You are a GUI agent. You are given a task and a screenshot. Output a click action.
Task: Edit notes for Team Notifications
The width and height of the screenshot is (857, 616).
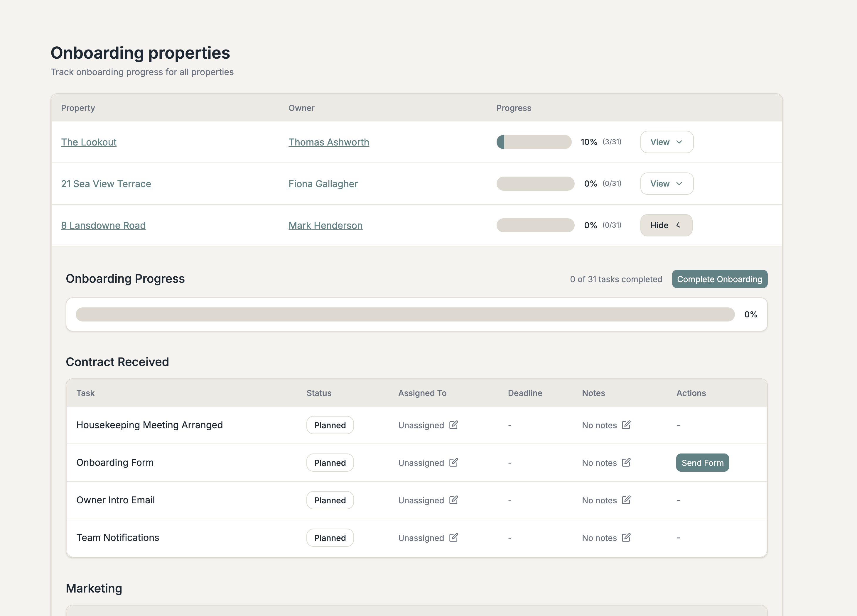click(627, 537)
